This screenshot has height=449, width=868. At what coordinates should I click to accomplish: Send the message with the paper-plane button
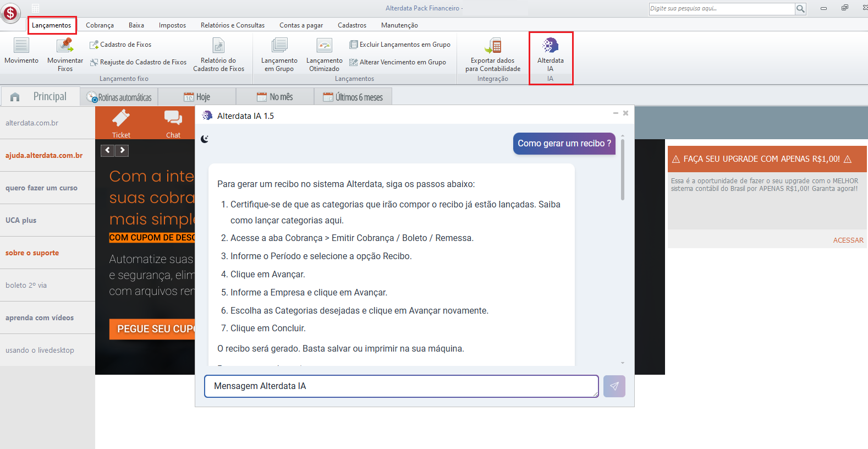[614, 386]
